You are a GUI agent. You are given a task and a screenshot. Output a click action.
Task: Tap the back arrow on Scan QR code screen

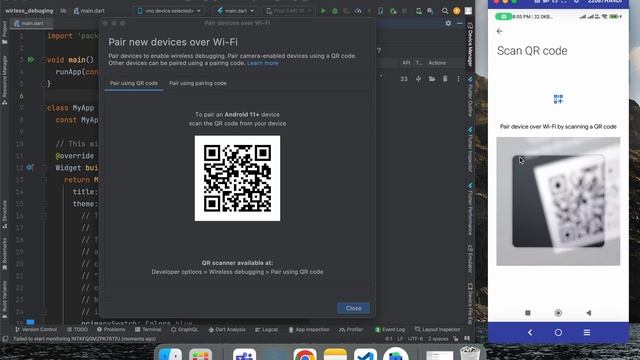click(500, 31)
